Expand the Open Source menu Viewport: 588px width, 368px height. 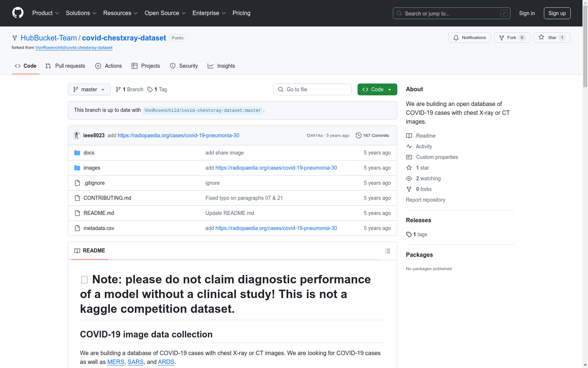tap(165, 13)
